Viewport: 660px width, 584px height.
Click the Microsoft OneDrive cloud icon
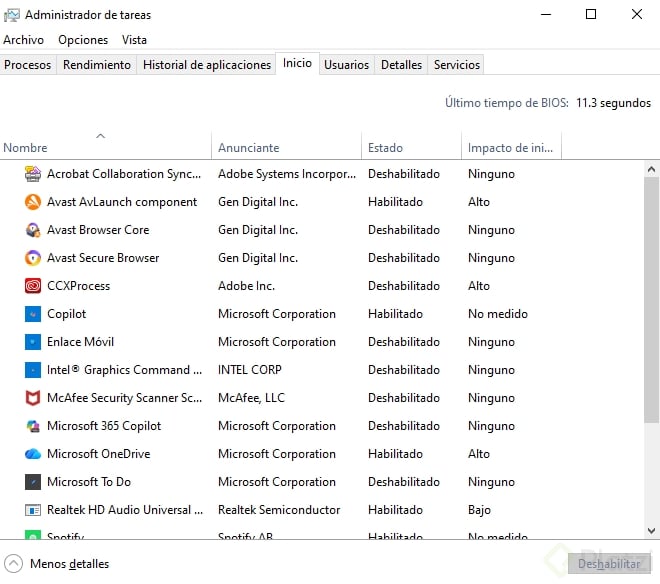coord(32,454)
